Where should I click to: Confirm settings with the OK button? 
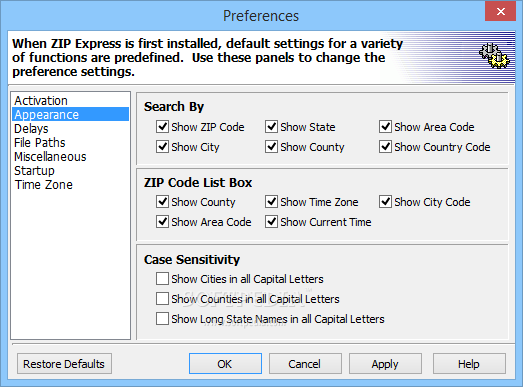225,364
